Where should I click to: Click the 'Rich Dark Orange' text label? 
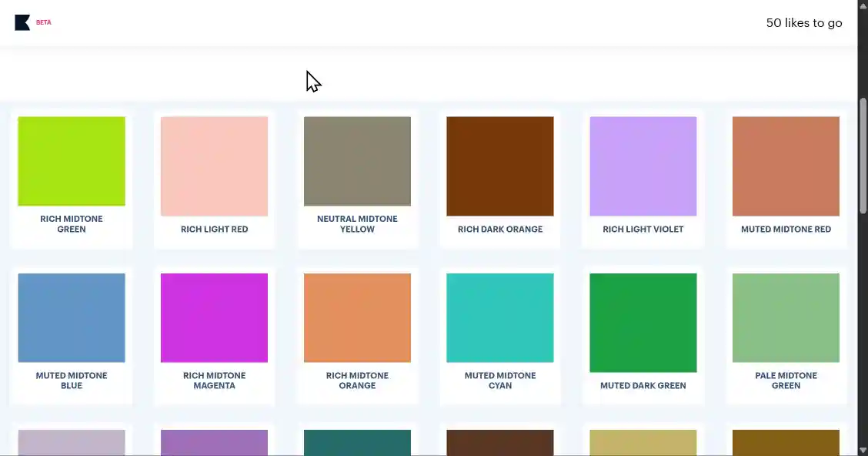coord(500,230)
